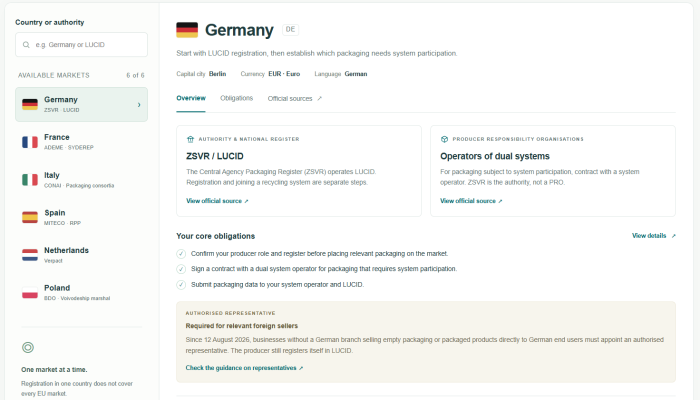Click the German flag in the sidebar

click(x=30, y=104)
